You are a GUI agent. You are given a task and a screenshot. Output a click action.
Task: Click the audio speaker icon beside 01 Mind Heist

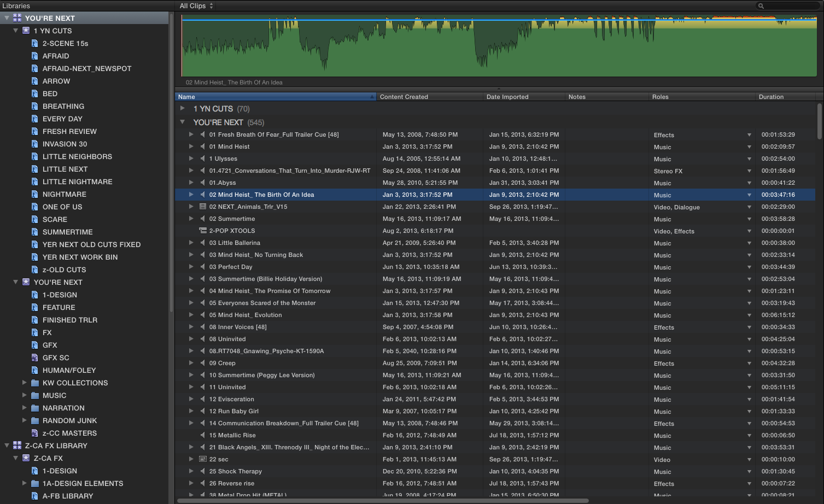[203, 146]
